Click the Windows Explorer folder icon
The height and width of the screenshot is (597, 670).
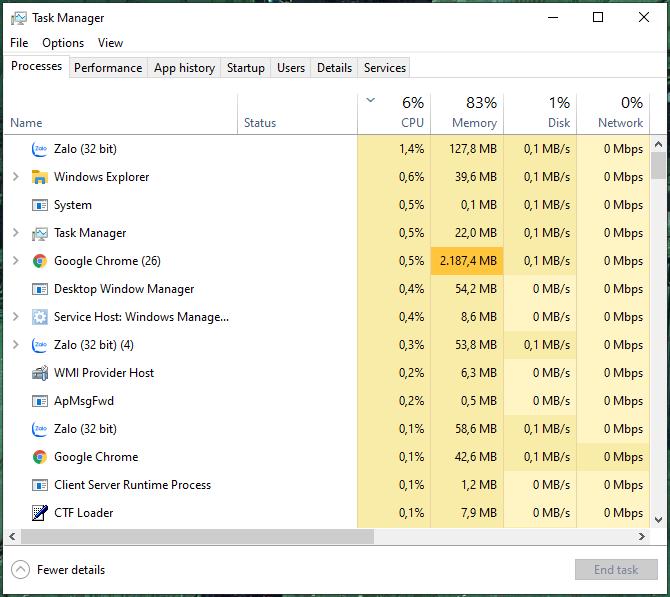click(39, 177)
